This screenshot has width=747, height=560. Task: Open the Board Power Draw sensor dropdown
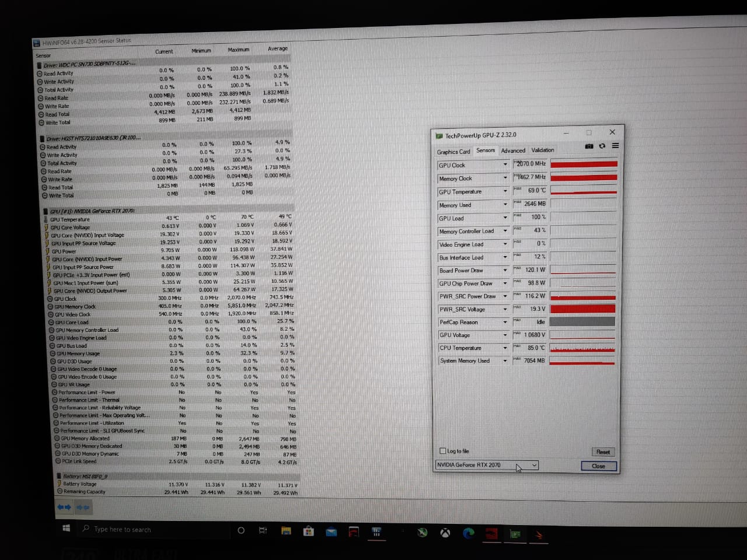coord(505,270)
